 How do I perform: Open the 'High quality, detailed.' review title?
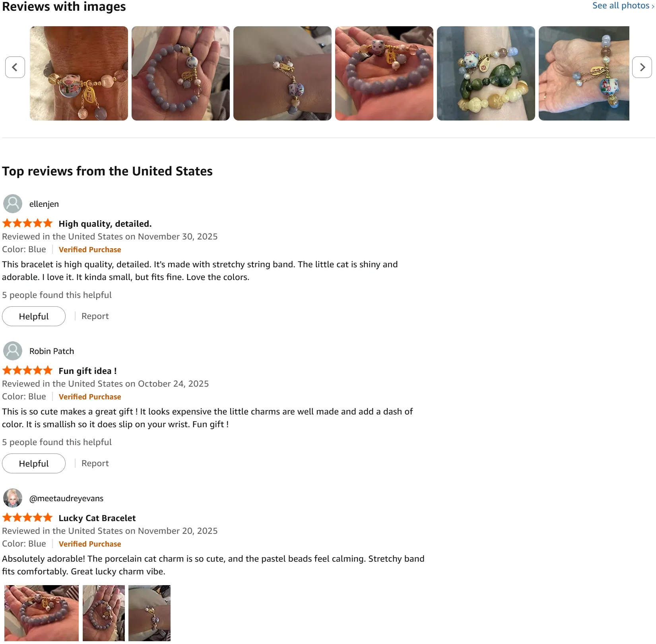105,224
